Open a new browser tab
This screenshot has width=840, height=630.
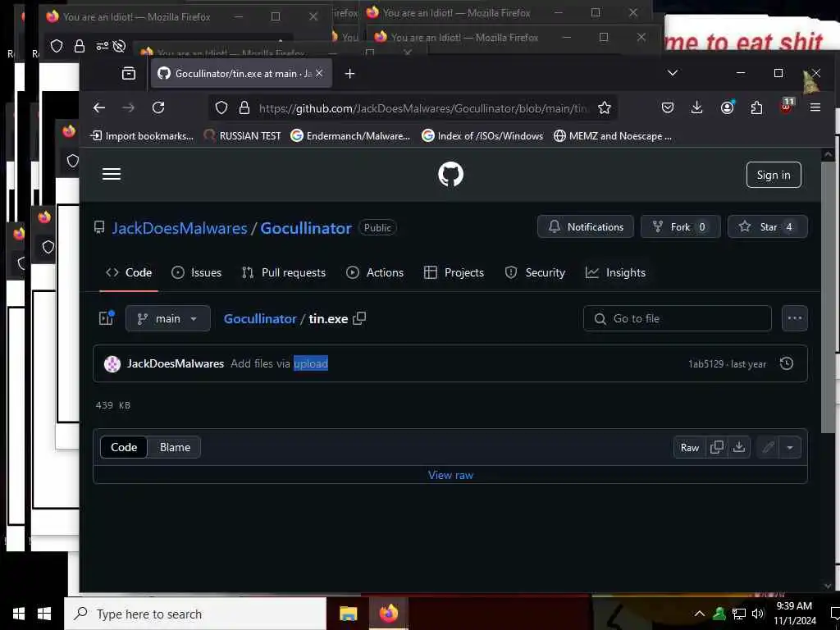(349, 73)
